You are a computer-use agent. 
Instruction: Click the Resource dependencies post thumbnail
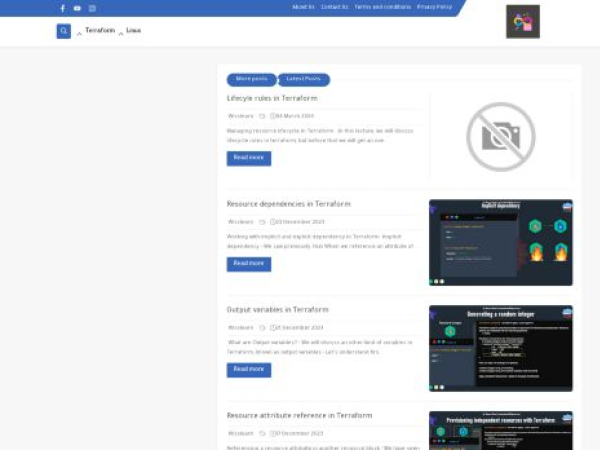pos(501,242)
